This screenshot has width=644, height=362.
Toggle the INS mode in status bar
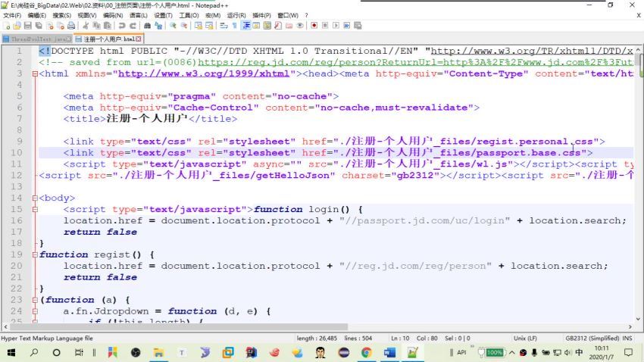click(x=627, y=339)
